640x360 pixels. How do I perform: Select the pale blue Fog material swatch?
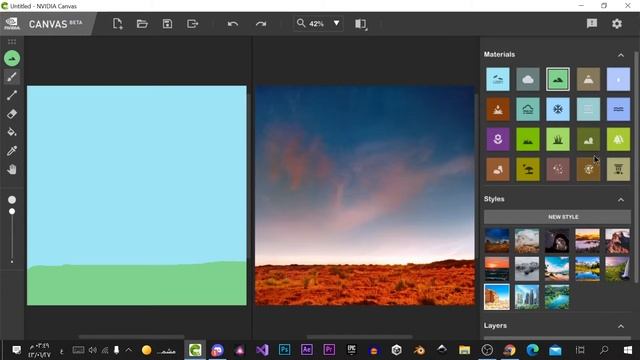(618, 79)
